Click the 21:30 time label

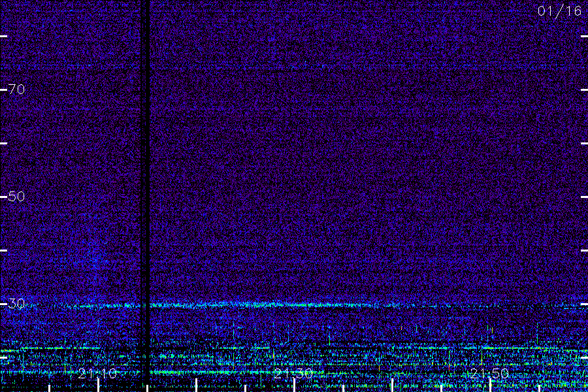(293, 374)
